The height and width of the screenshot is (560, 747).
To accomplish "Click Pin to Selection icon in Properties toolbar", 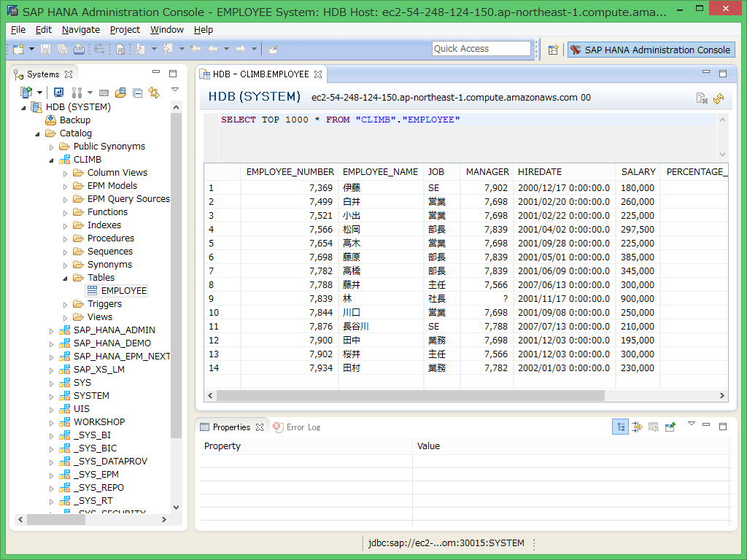I will point(670,427).
